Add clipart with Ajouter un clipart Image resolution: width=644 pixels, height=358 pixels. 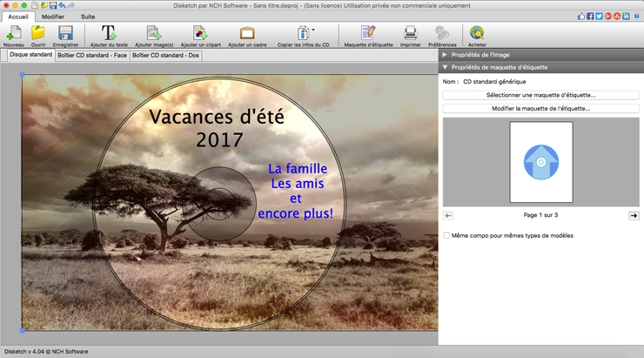coord(200,33)
